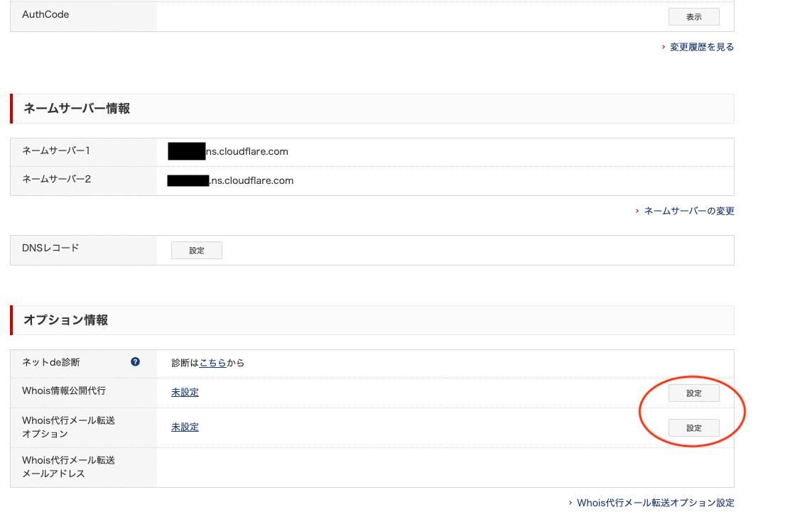This screenshot has height=524, width=812.
Task: Open Whois代行メール転送オプション設定 link at bottom
Action: point(655,503)
